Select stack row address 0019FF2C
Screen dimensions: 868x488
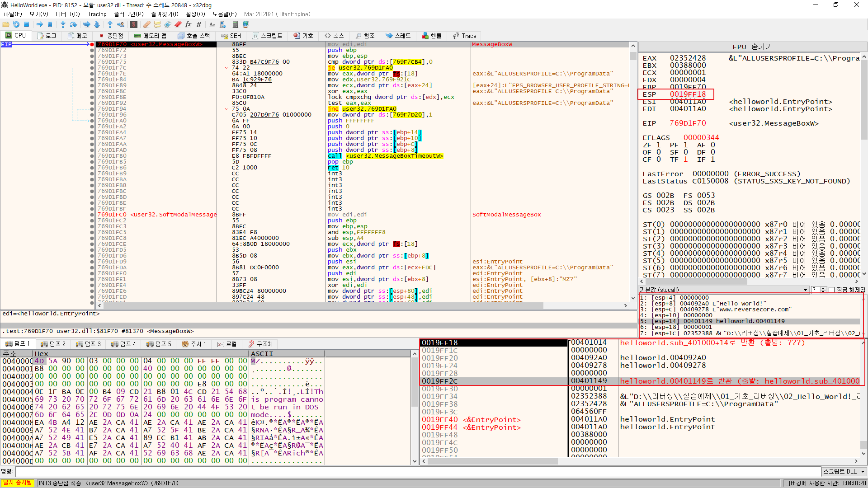pyautogui.click(x=439, y=381)
